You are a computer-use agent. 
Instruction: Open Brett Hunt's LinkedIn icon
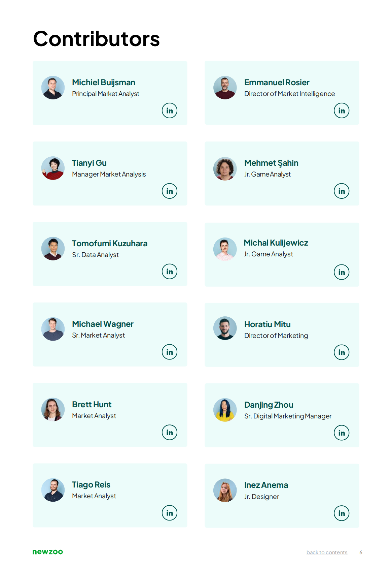click(x=170, y=433)
